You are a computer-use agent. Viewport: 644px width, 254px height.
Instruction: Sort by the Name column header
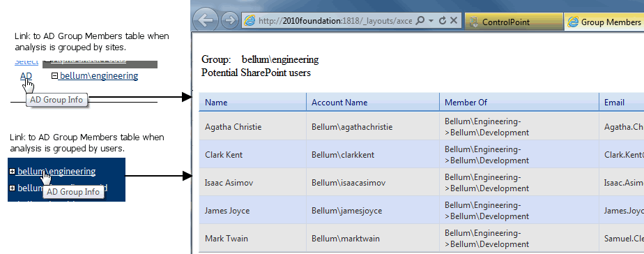[x=252, y=103]
